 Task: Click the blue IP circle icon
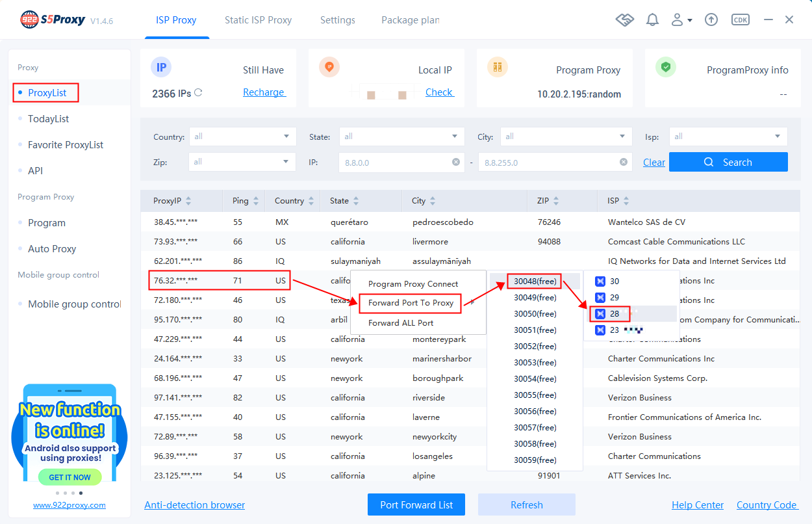tap(161, 67)
